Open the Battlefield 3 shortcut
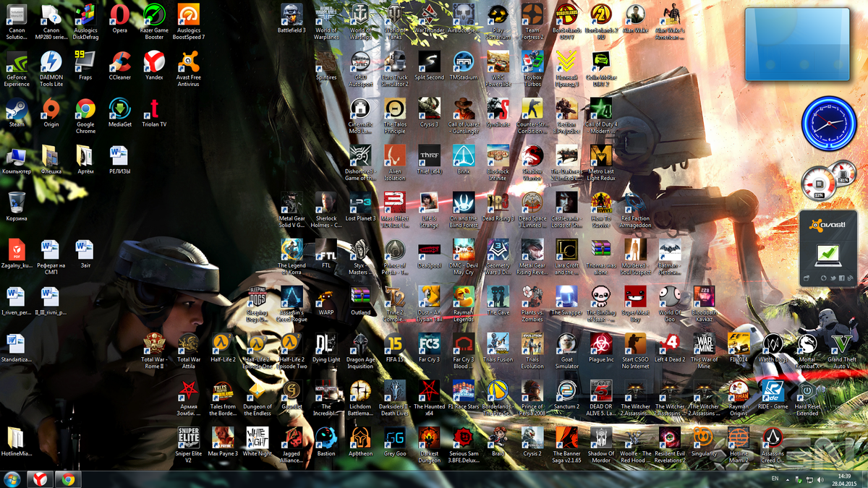This screenshot has height=488, width=868. 292,18
